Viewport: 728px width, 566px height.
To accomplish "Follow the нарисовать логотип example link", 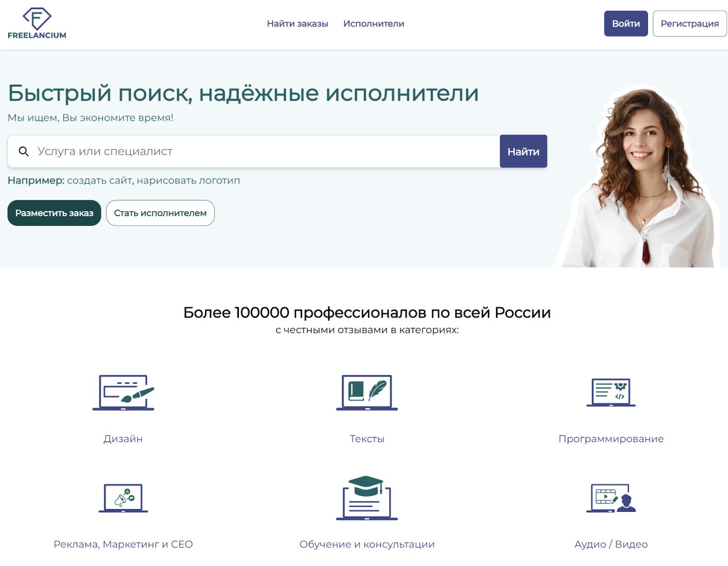I will 188,180.
